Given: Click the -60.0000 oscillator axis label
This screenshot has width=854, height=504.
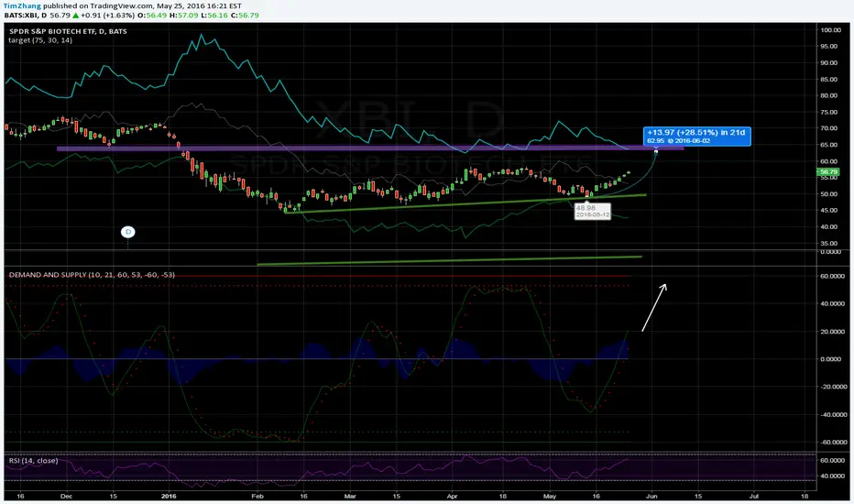Looking at the screenshot, I should pyautogui.click(x=833, y=442).
